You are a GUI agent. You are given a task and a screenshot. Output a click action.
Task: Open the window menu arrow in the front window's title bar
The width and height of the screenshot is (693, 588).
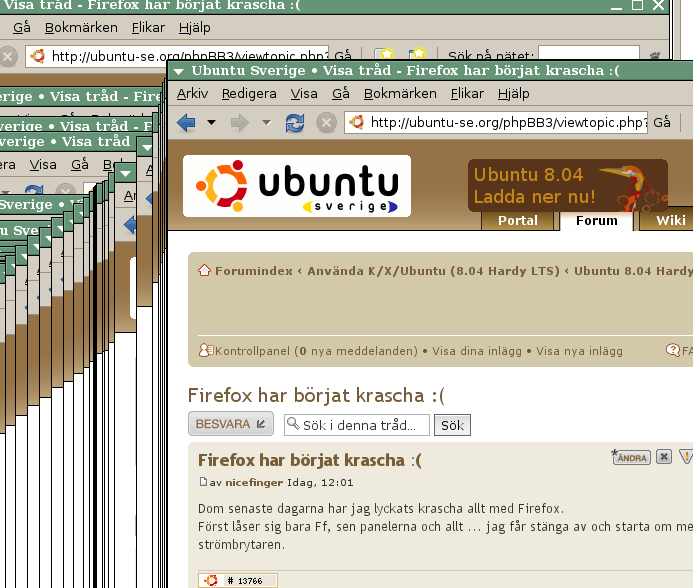coord(179,71)
